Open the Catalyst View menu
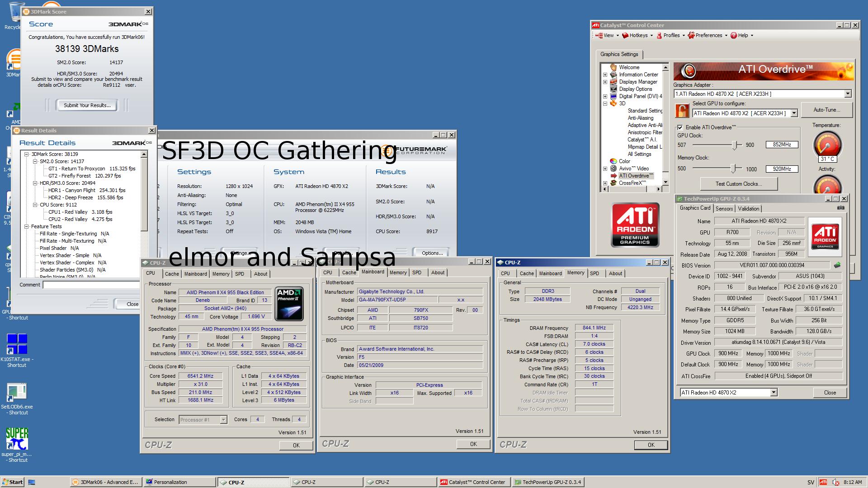Image resolution: width=868 pixels, height=488 pixels. coord(607,35)
